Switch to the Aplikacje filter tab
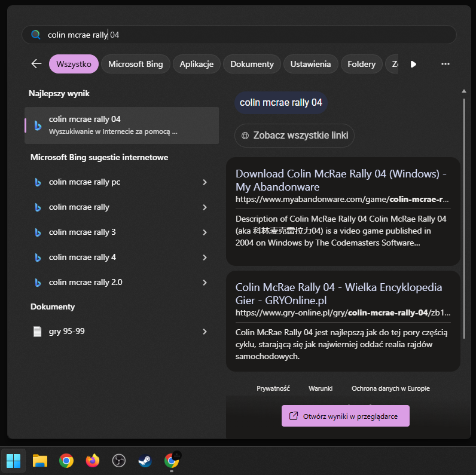476x475 pixels. point(197,64)
